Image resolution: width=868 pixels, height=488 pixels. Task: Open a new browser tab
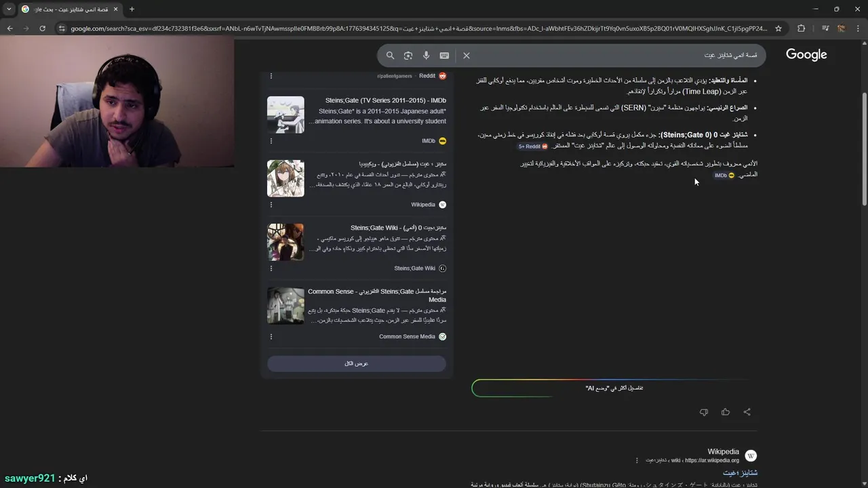click(x=132, y=9)
